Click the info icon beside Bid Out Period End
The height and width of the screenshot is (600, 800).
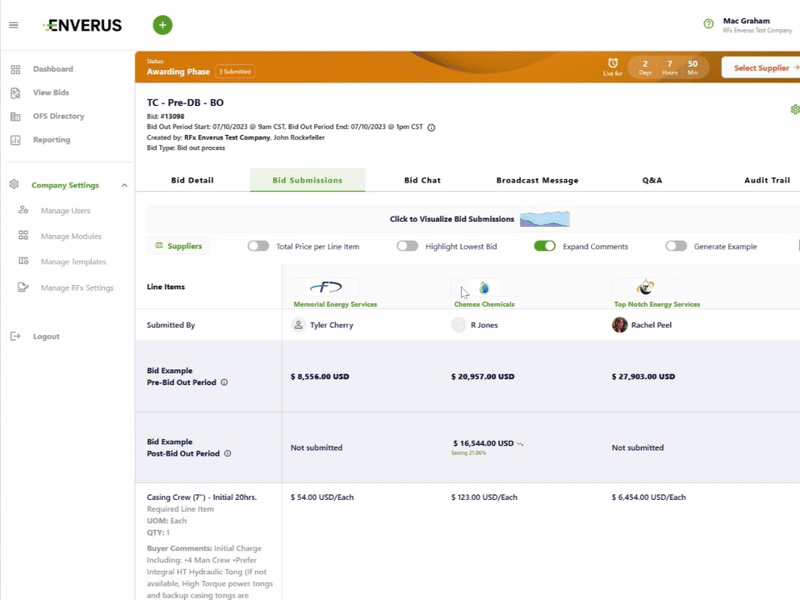tap(431, 128)
